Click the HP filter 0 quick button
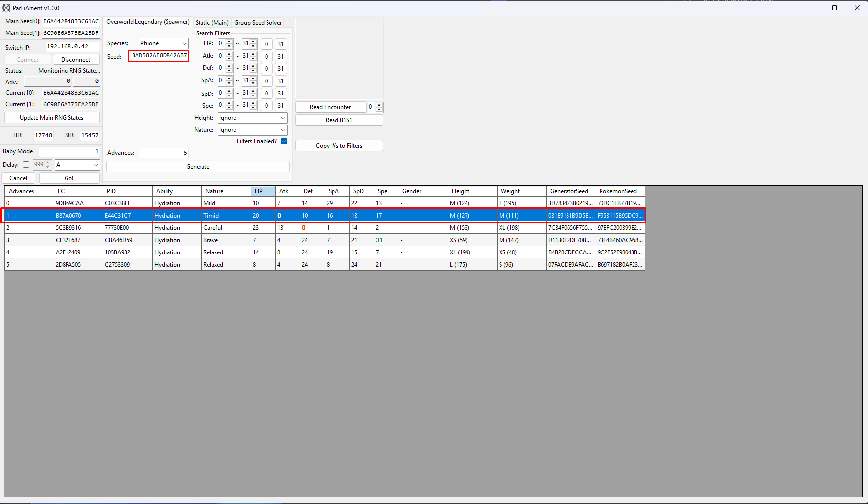Screen dimensions: 868x504 click(x=267, y=44)
